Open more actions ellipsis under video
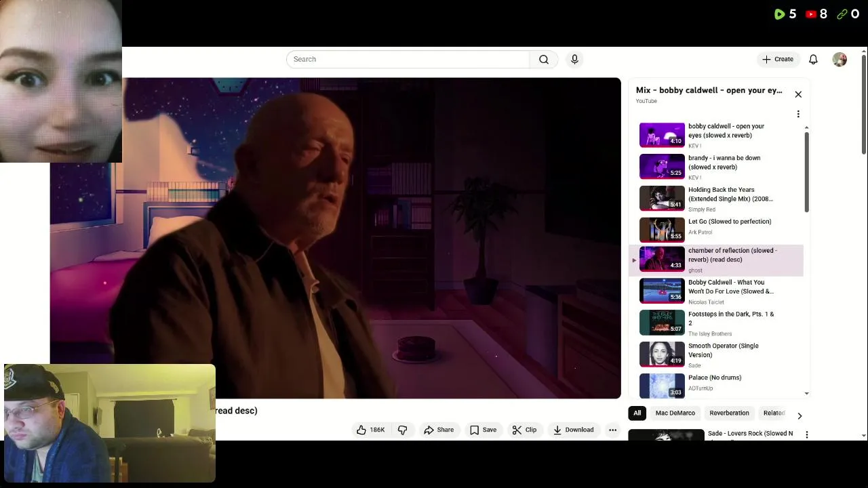 (612, 430)
